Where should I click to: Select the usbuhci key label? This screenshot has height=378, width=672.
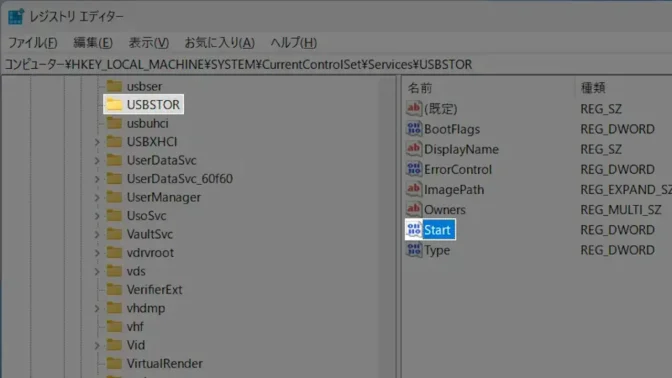click(x=147, y=123)
